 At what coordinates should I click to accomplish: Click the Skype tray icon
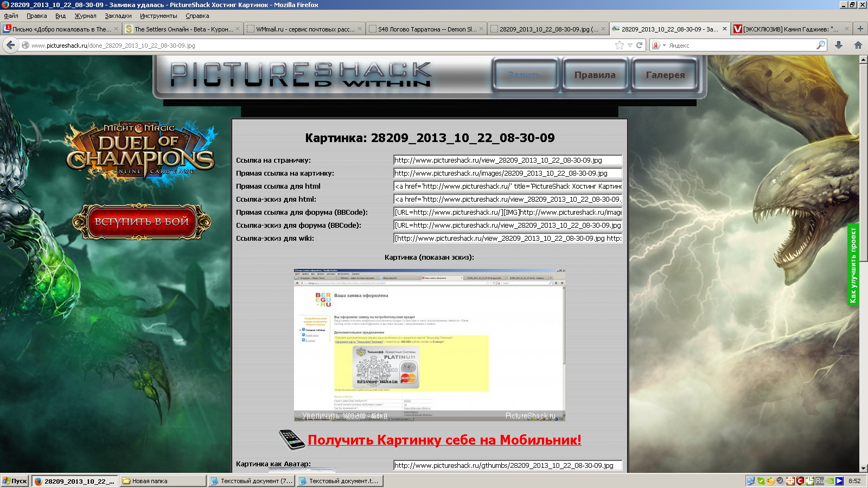[x=761, y=481]
